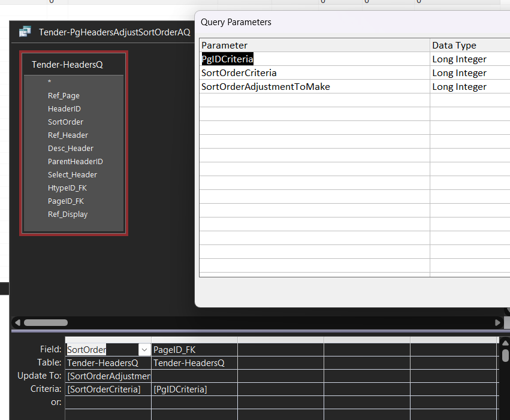The height and width of the screenshot is (420, 510).
Task: Click the column selector above PageID_FK
Action: click(194, 340)
